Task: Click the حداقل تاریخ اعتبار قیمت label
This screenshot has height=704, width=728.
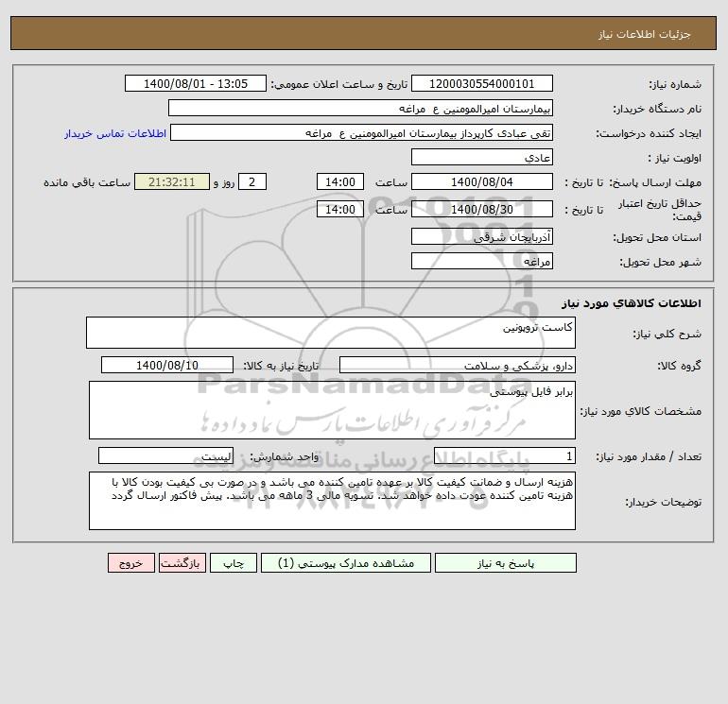Action: [x=660, y=210]
